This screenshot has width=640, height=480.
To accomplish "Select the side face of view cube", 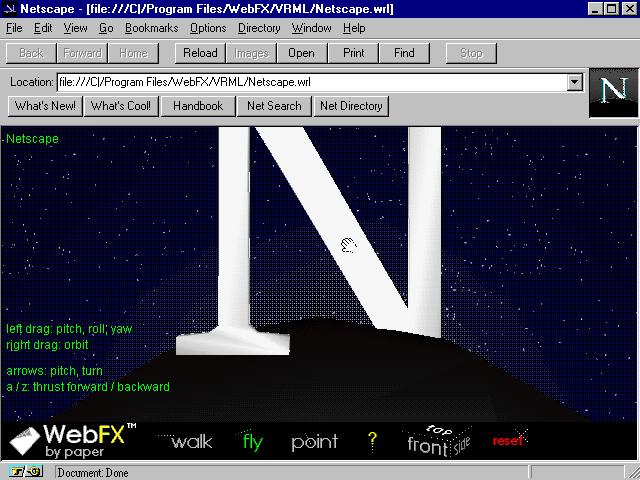I will (x=463, y=443).
